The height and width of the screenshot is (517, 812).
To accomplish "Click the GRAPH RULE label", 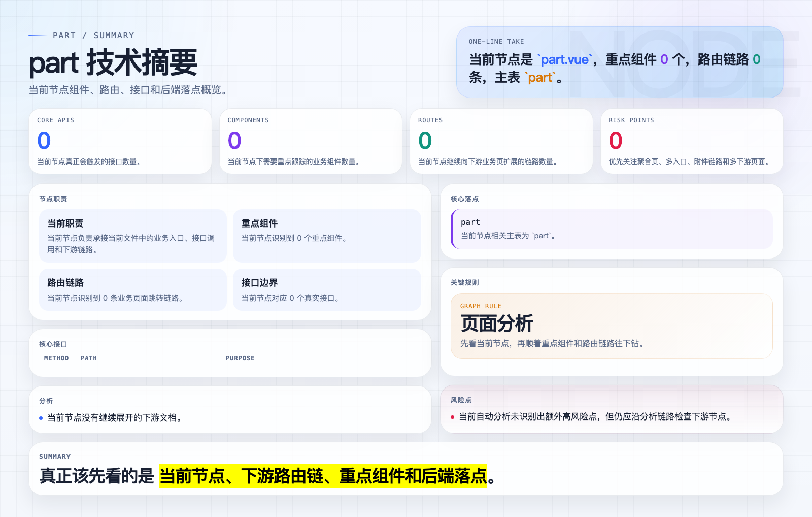I will coord(481,306).
